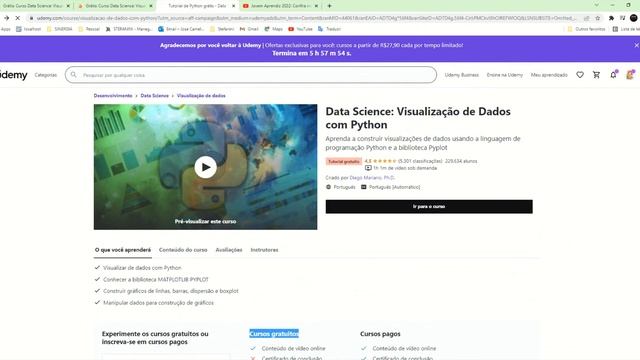Click the Udemy logo
This screenshot has width=640, height=360.
point(13,75)
